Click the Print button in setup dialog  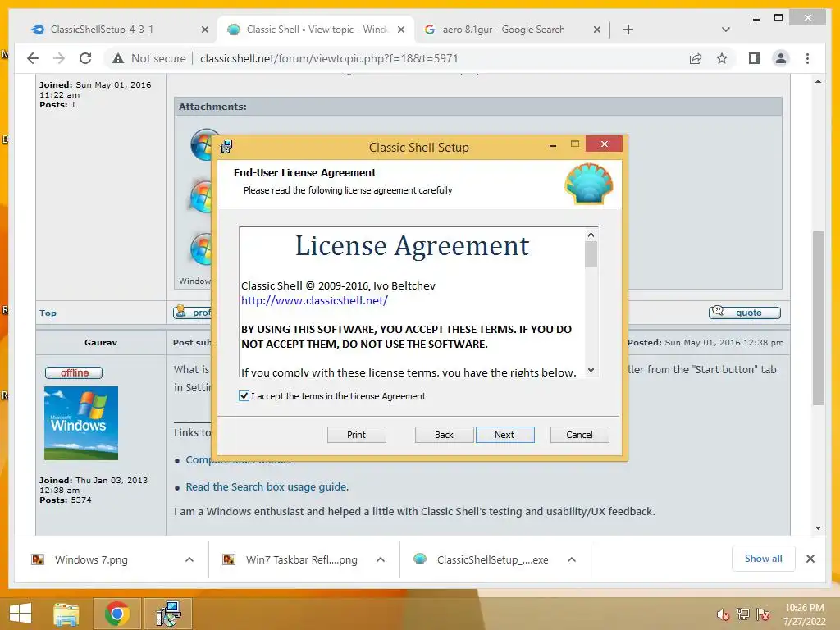coord(356,435)
